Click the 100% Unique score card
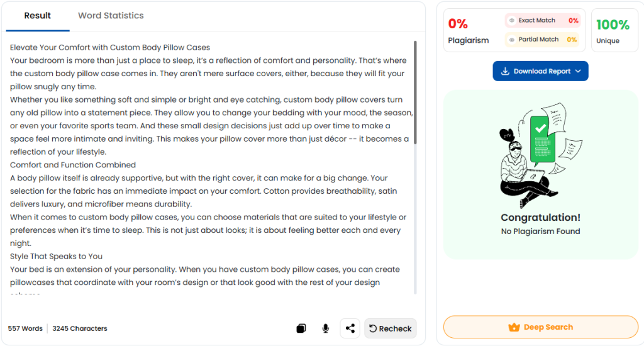 [x=614, y=30]
